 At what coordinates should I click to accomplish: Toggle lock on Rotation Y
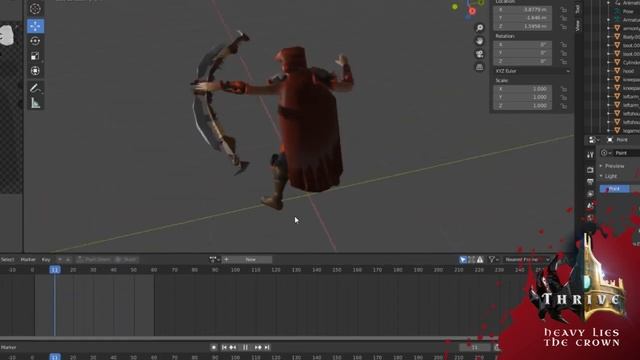point(564,53)
